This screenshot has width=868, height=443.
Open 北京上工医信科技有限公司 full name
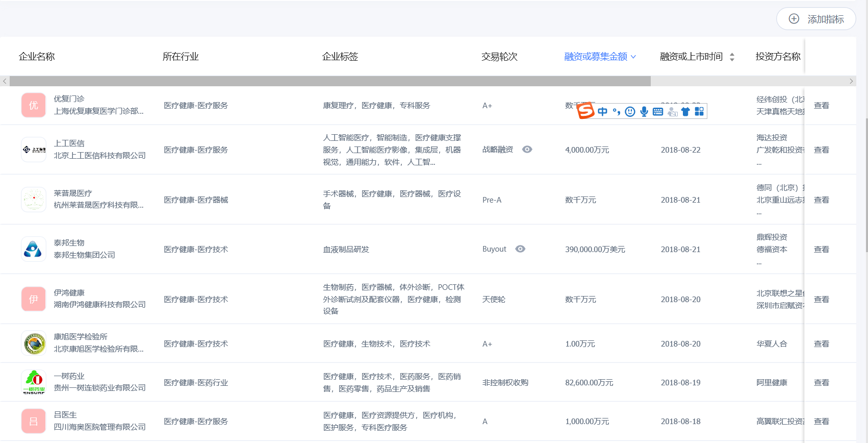point(99,155)
